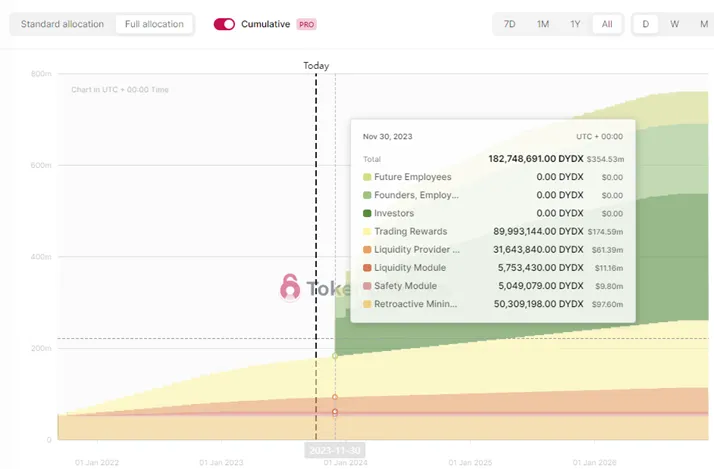Click the Liquidity Module swatch
Viewport: 714px width, 469px height.
[x=367, y=268]
